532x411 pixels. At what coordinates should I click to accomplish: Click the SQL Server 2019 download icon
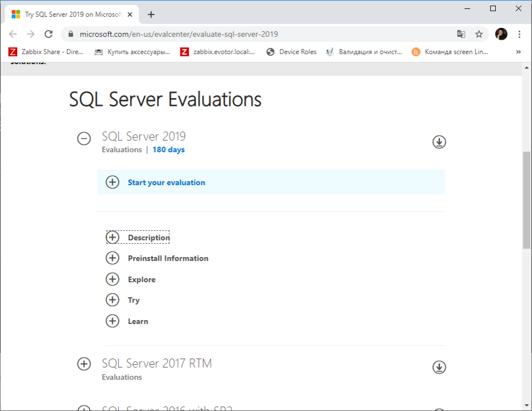coord(439,142)
